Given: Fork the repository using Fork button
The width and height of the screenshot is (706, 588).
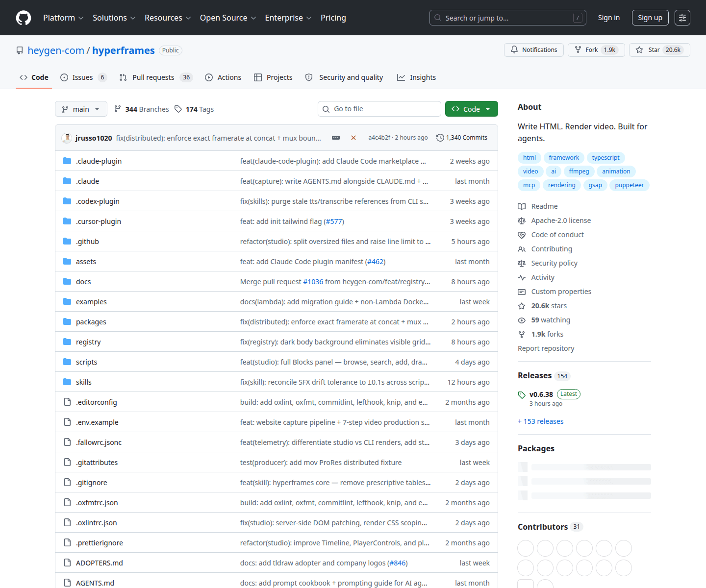Looking at the screenshot, I should pyautogui.click(x=596, y=50).
